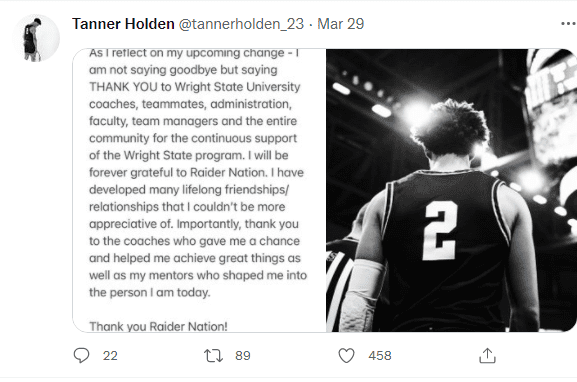This screenshot has width=577, height=382.
Task: Click the retweet arrows icon
Action: coord(213,356)
